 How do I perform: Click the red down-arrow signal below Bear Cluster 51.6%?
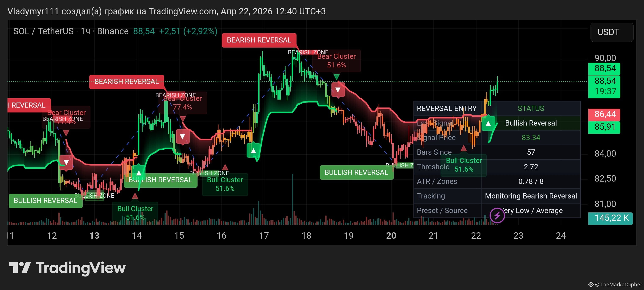[x=338, y=90]
